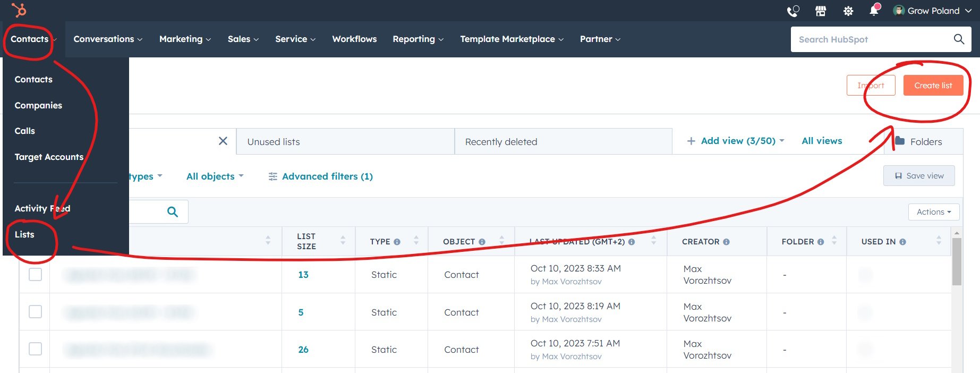Expand the Partner menu
980x373 pixels.
click(600, 39)
